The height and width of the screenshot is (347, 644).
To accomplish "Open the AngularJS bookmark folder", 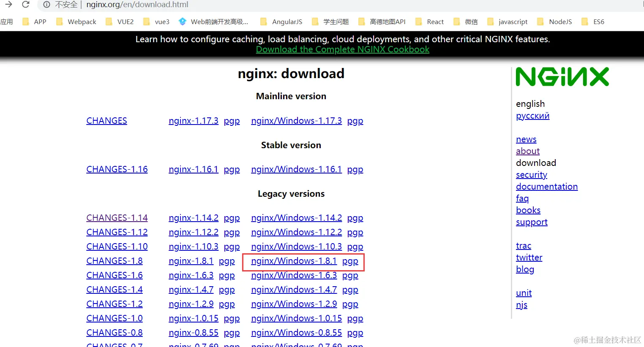I will tap(281, 22).
